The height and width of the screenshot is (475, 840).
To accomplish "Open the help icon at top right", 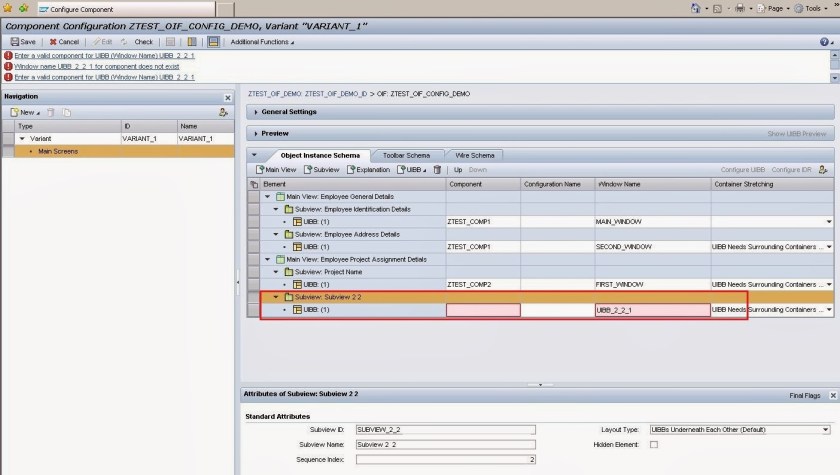I will (825, 42).
